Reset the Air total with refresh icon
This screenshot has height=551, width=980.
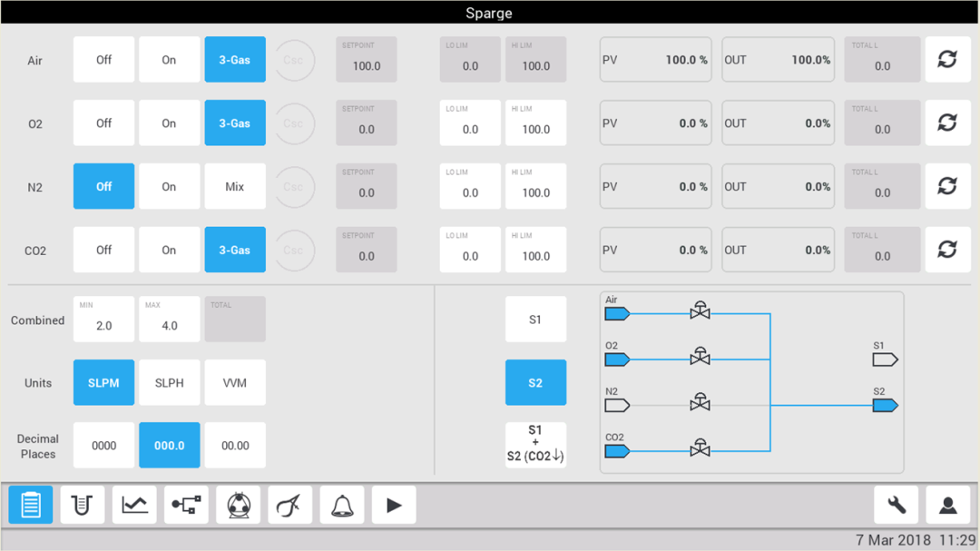947,59
